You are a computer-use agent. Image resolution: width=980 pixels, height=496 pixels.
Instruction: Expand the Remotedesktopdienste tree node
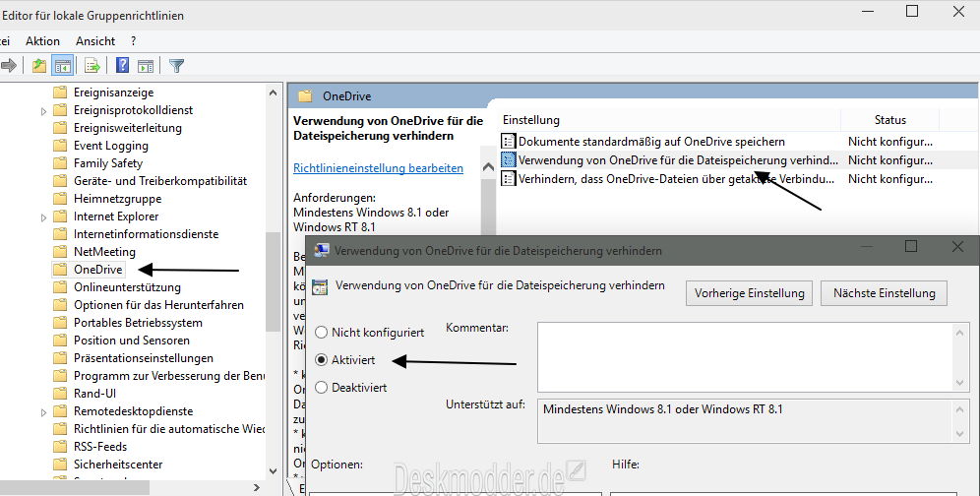point(43,411)
